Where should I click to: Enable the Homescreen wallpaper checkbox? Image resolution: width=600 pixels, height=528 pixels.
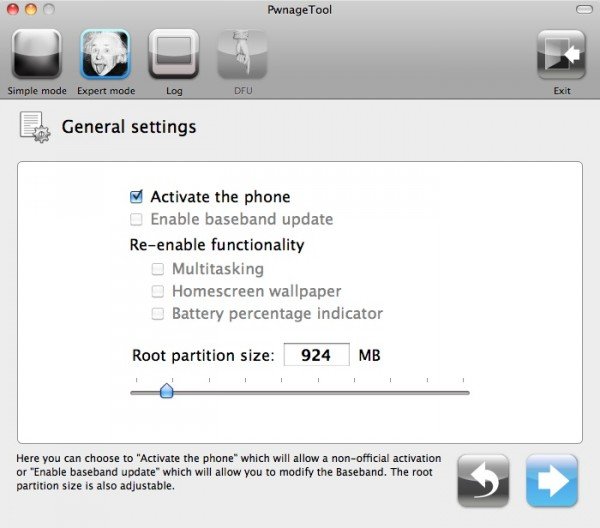[x=158, y=292]
